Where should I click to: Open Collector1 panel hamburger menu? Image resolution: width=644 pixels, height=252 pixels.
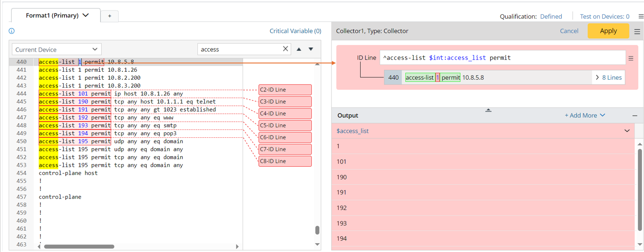pos(637,31)
